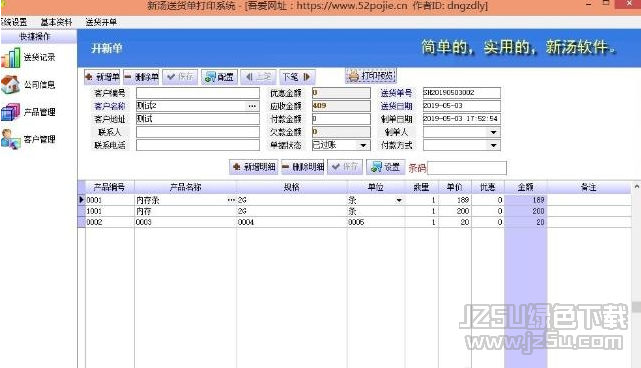Open 客户管理 person icon
This screenshot has height=368, width=641.
coord(11,139)
